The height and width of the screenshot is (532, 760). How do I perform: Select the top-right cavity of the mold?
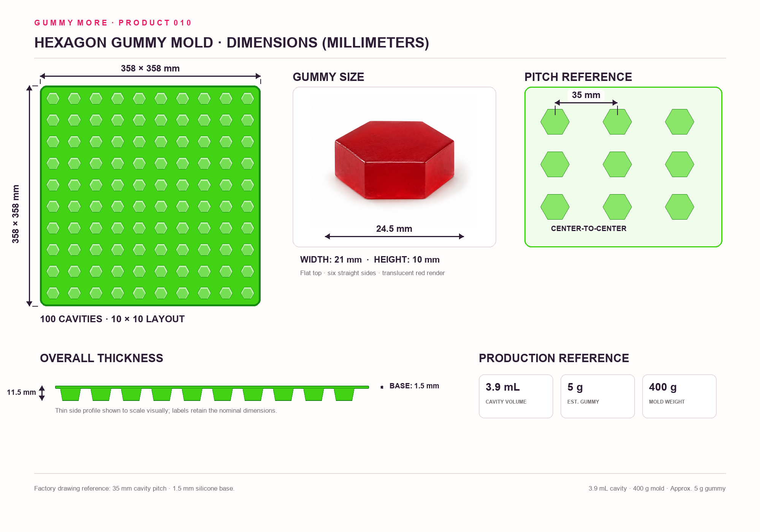[x=248, y=99]
